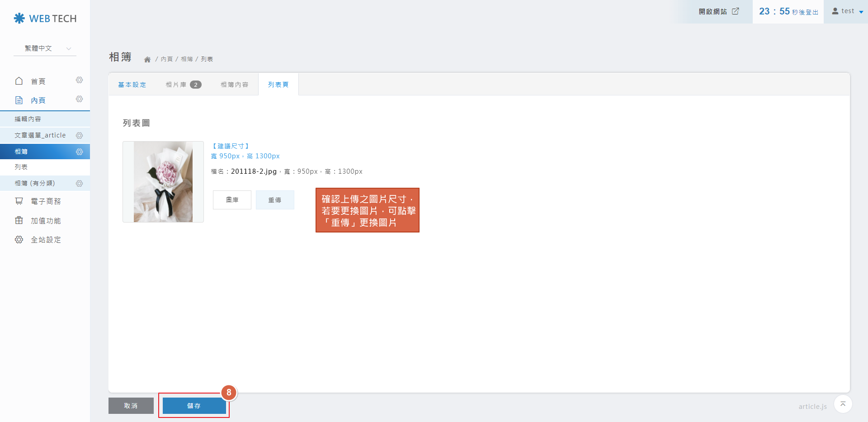Open 開啟網站 external link
Image resolution: width=868 pixels, height=422 pixels.
(718, 11)
